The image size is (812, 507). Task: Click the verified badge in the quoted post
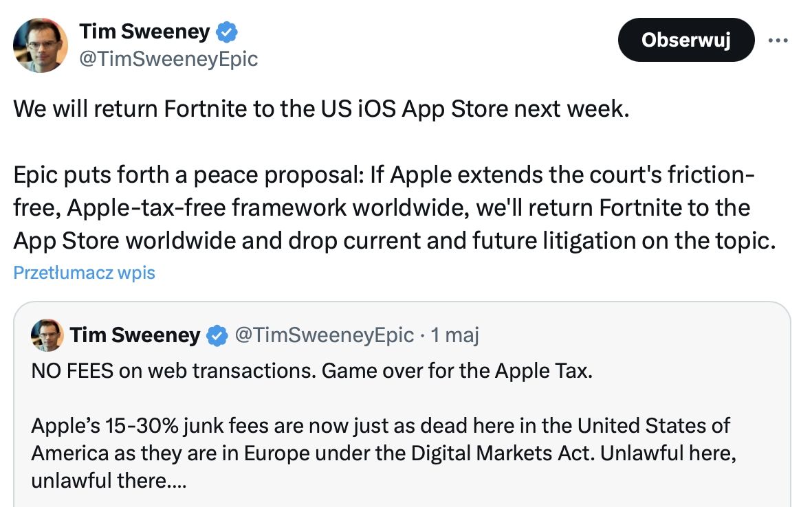(217, 335)
